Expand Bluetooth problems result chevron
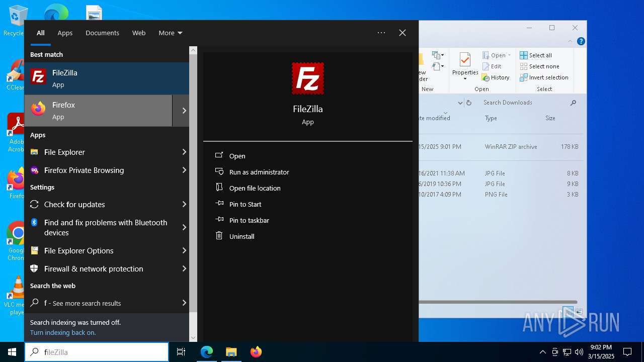Screen dimensions: 644x362 pos(184,227)
